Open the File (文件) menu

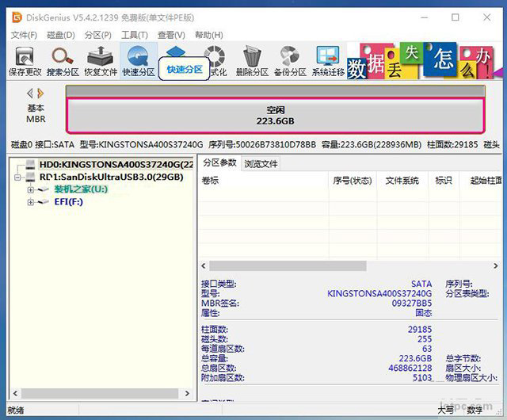tap(24, 35)
